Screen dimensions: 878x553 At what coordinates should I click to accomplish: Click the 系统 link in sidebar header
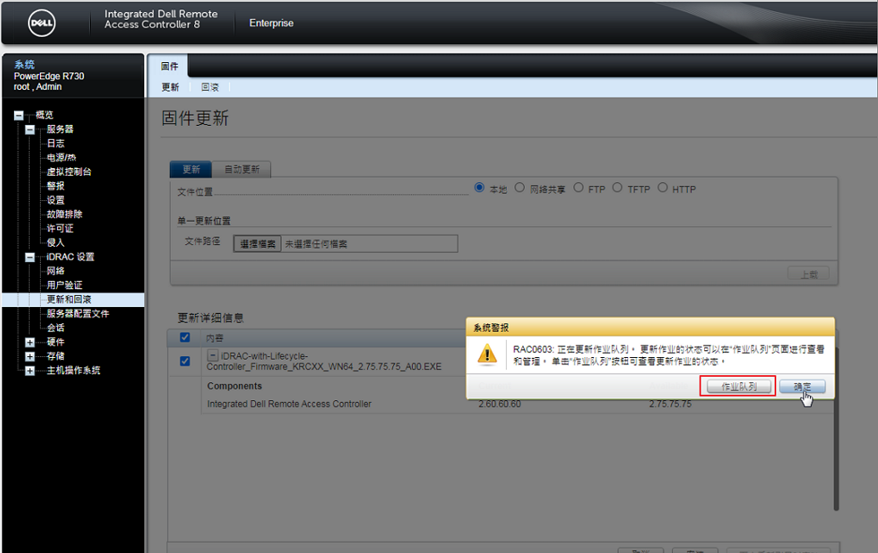coord(24,64)
